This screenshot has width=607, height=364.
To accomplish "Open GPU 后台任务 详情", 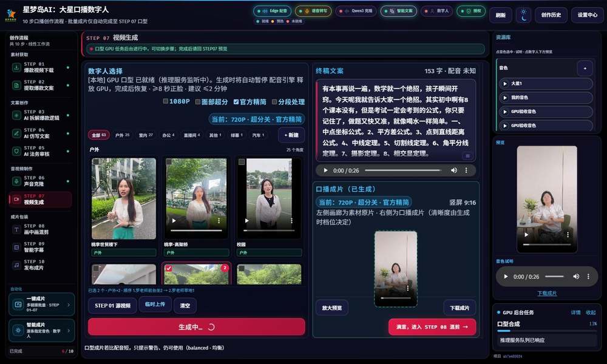I will click(575, 312).
